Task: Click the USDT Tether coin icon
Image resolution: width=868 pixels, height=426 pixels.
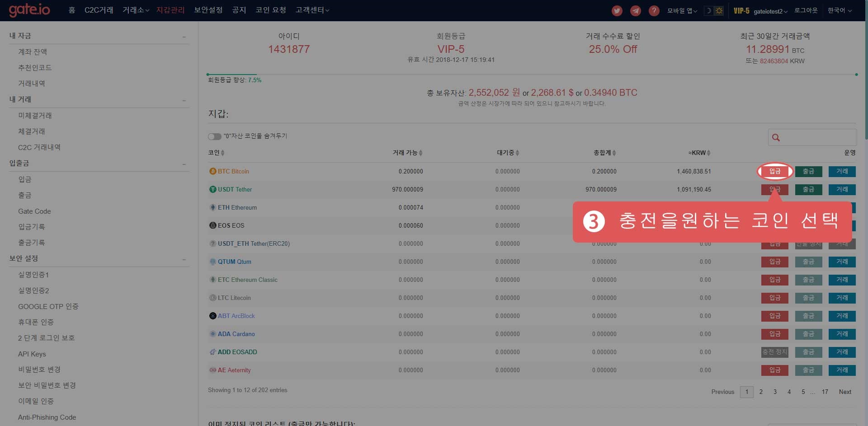Action: [x=212, y=189]
